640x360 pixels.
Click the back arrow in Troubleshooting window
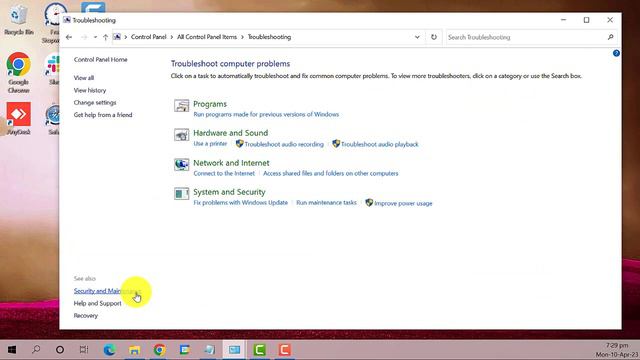point(69,37)
